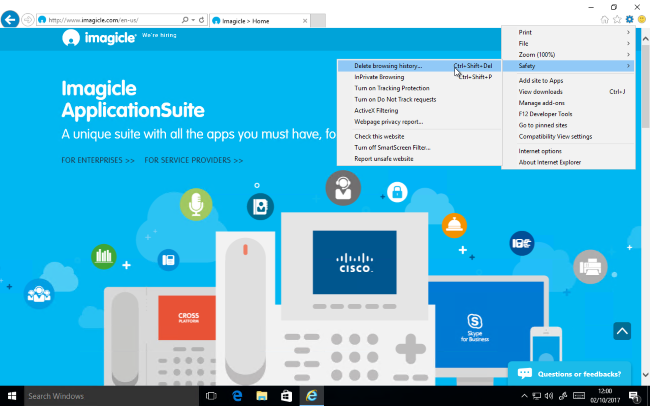Start InPrivate Browsing
The width and height of the screenshot is (650, 406).
point(419,77)
